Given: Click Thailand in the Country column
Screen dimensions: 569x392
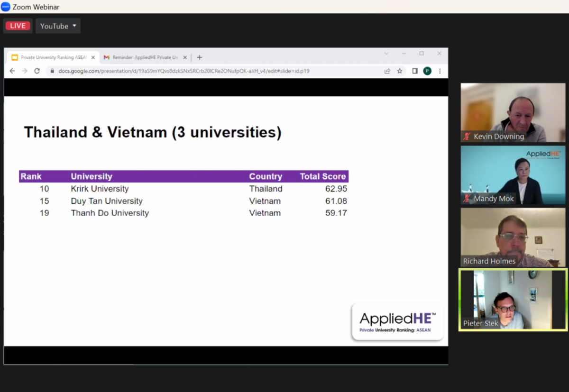Looking at the screenshot, I should pos(266,189).
